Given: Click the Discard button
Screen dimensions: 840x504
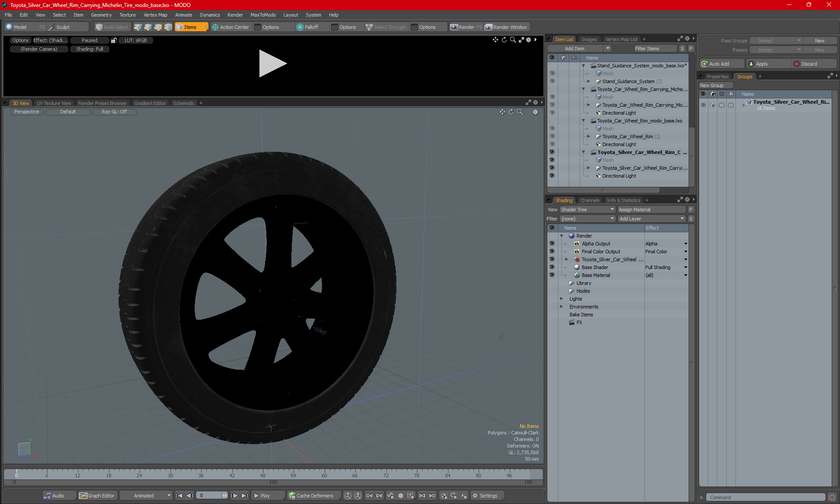Looking at the screenshot, I should (x=814, y=64).
